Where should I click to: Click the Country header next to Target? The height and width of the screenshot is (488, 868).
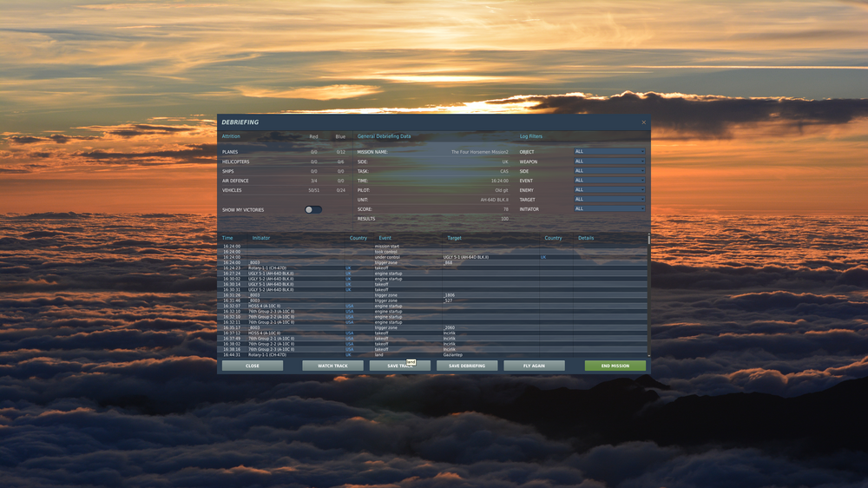tap(553, 238)
